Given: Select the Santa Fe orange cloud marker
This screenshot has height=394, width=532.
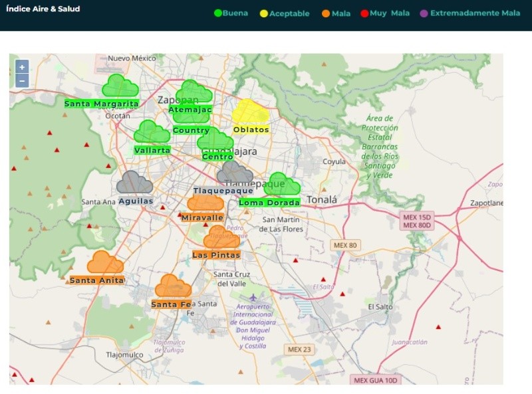Looking at the screenshot, I should [173, 286].
